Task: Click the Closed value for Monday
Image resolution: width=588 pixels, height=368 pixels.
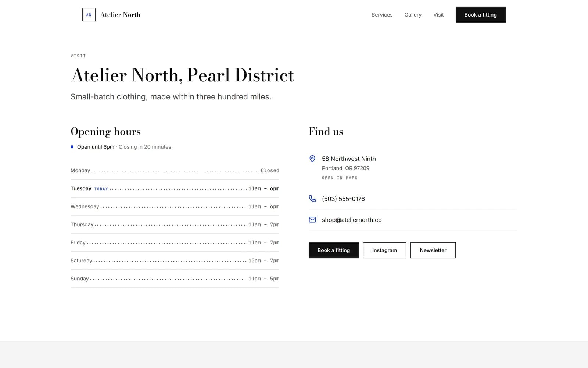Action: point(270,170)
